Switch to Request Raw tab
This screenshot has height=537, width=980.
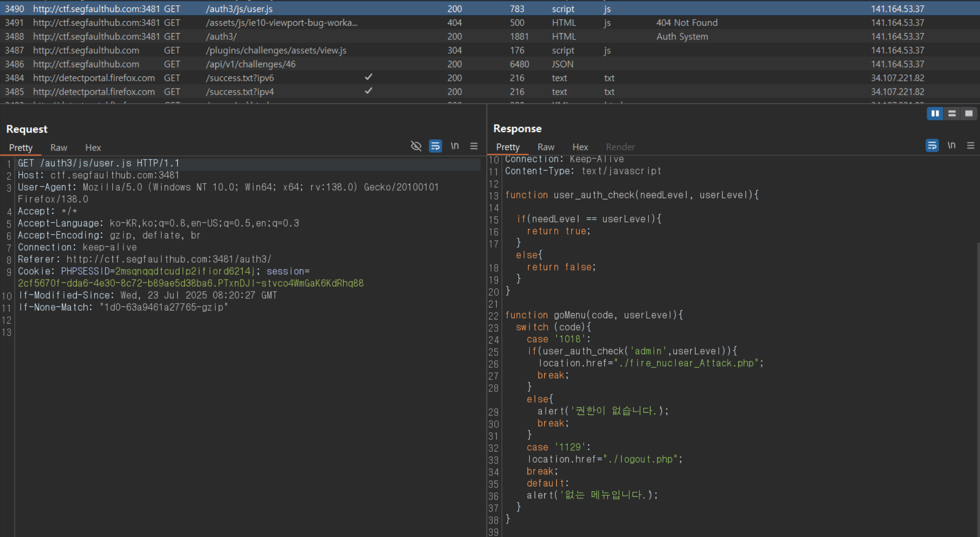[59, 147]
